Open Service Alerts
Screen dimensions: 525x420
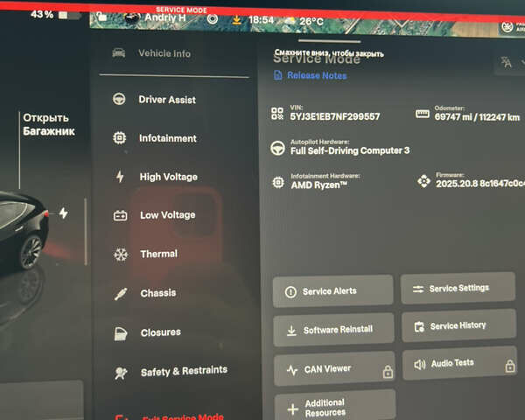[x=332, y=291]
